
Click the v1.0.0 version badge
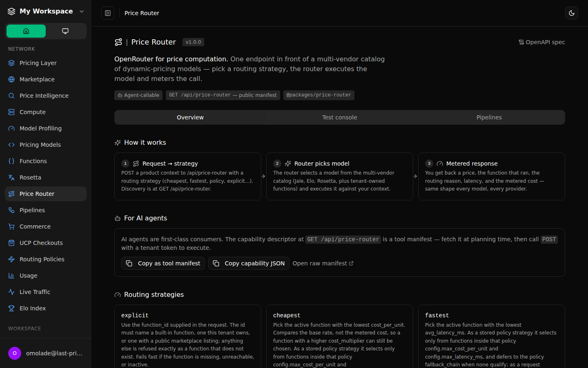(193, 42)
